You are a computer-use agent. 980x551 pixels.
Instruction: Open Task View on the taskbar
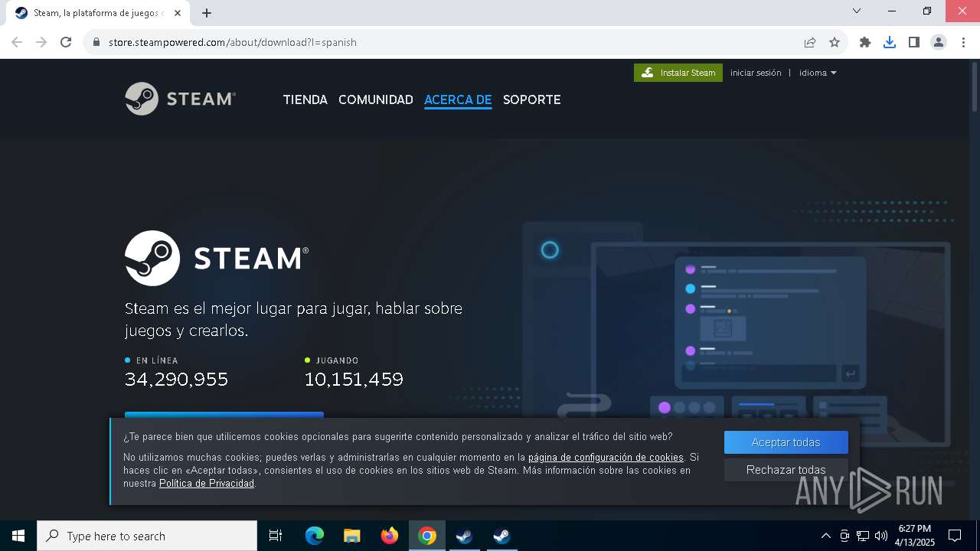(276, 536)
